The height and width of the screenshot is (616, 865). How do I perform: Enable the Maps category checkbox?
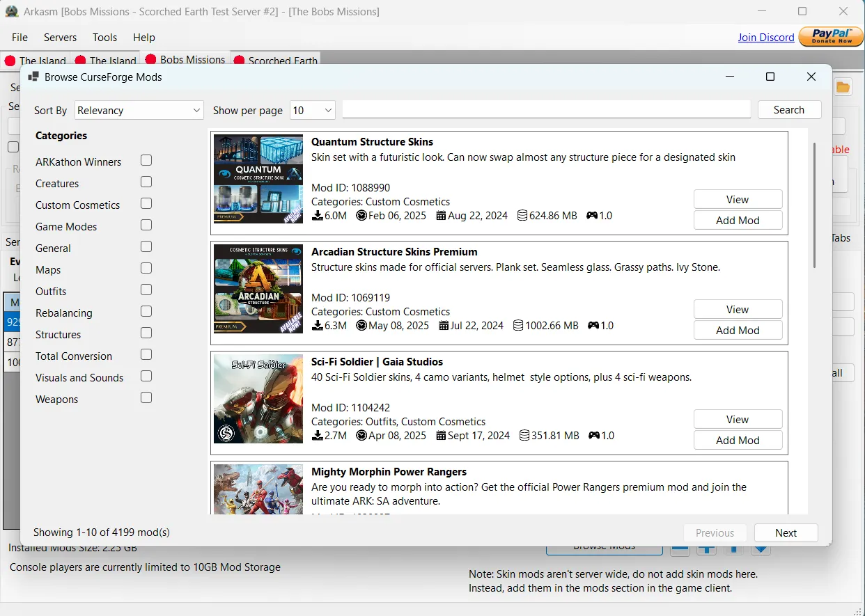tap(146, 269)
